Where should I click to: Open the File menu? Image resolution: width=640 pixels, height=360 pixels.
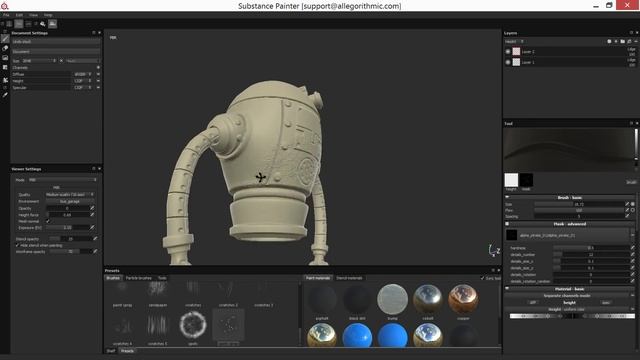pyautogui.click(x=6, y=15)
